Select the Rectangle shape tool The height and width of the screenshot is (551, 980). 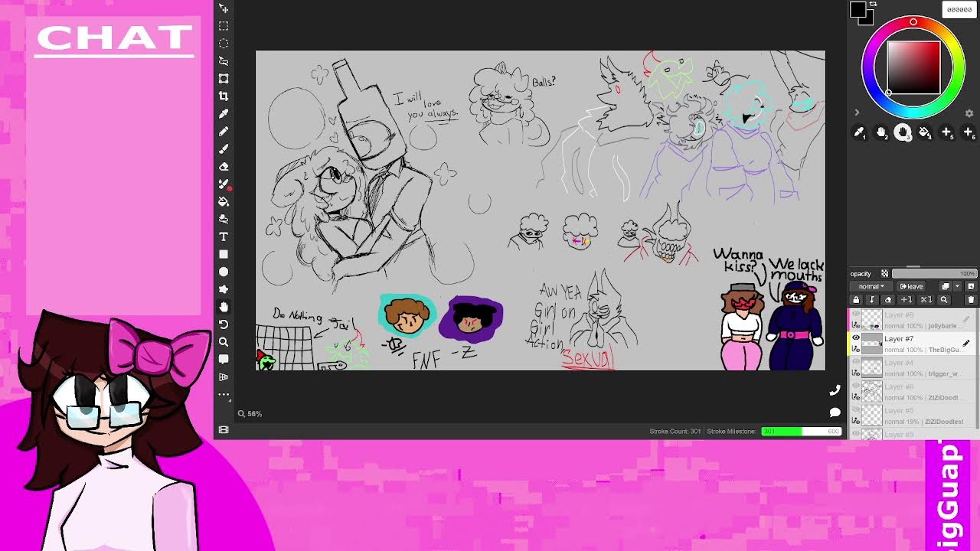click(224, 254)
